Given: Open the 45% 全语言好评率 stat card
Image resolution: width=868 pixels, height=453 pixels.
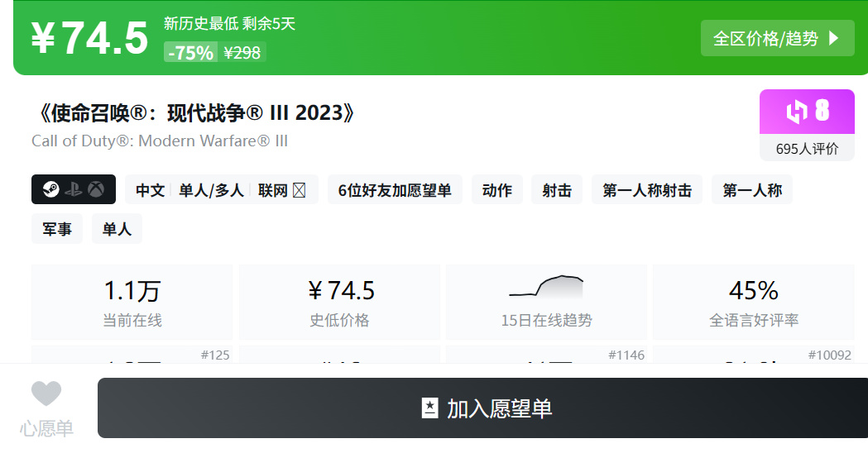Looking at the screenshot, I should point(754,302).
